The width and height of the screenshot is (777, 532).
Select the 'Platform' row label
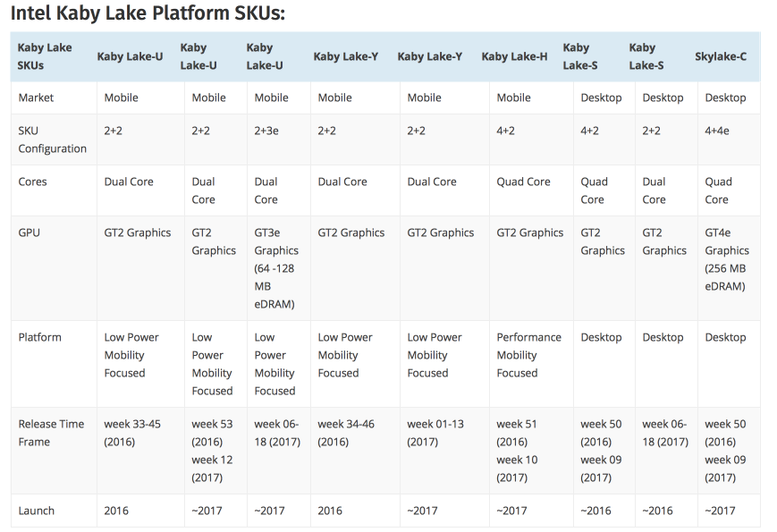(x=39, y=337)
